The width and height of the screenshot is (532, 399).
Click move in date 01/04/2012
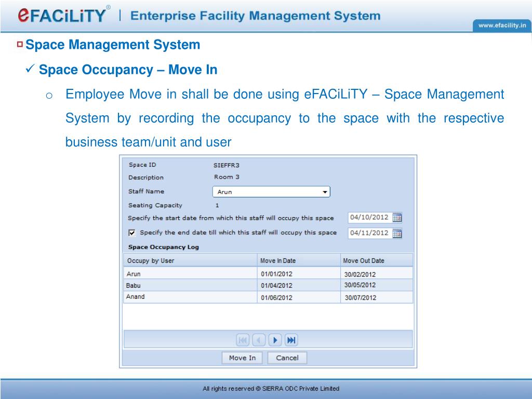click(276, 286)
